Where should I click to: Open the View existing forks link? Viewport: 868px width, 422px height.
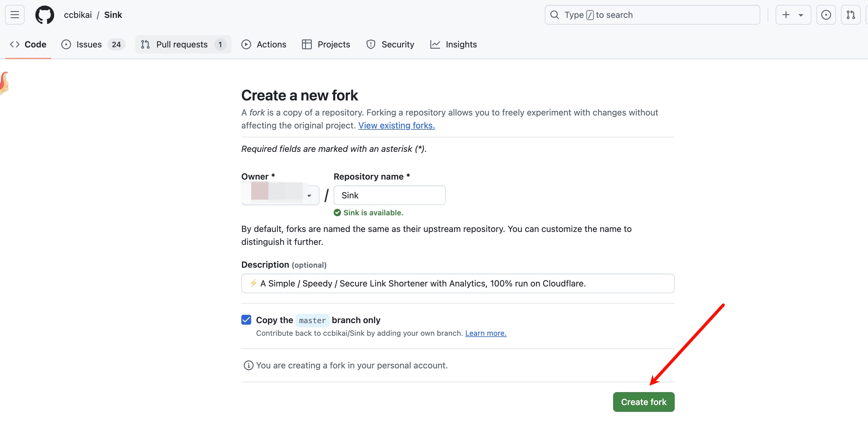point(396,125)
